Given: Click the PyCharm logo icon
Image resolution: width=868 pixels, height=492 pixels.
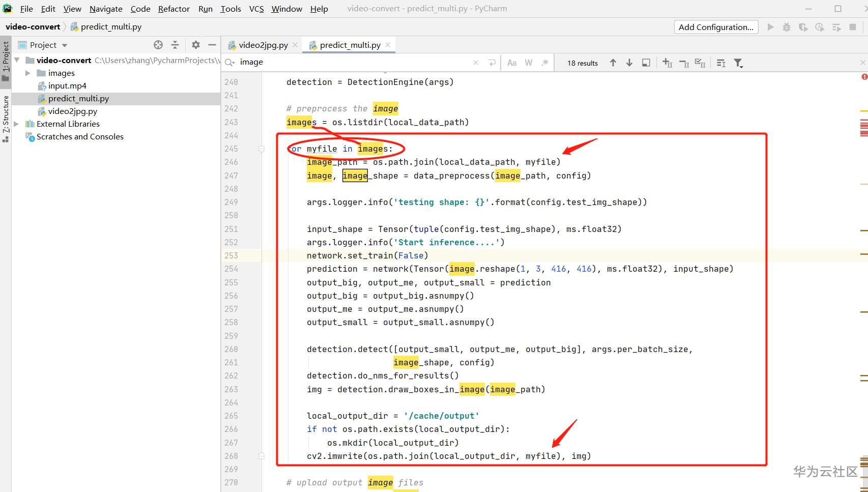Looking at the screenshot, I should pos(8,8).
